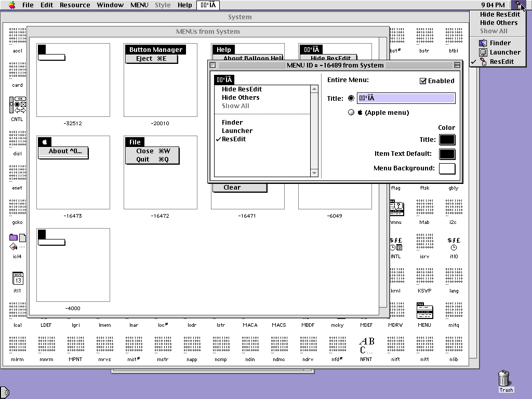Select the lang resource type icon
The width and height of the screenshot is (532, 399).
[454, 276]
